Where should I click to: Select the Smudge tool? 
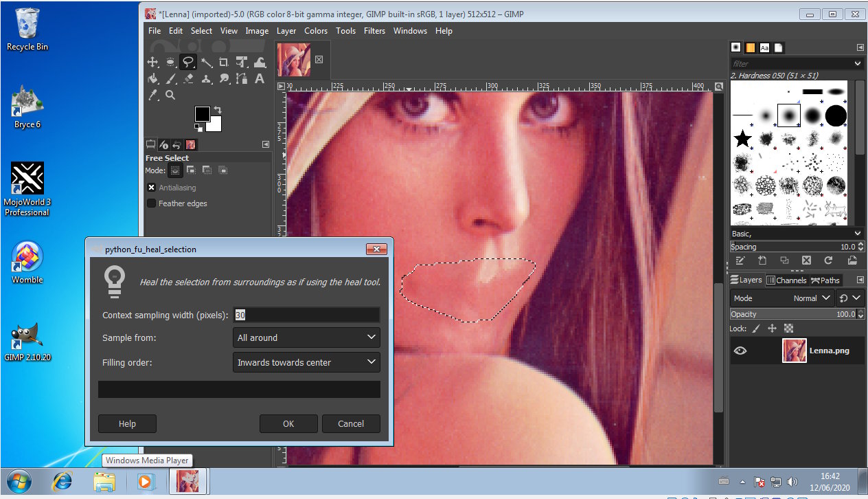click(224, 78)
